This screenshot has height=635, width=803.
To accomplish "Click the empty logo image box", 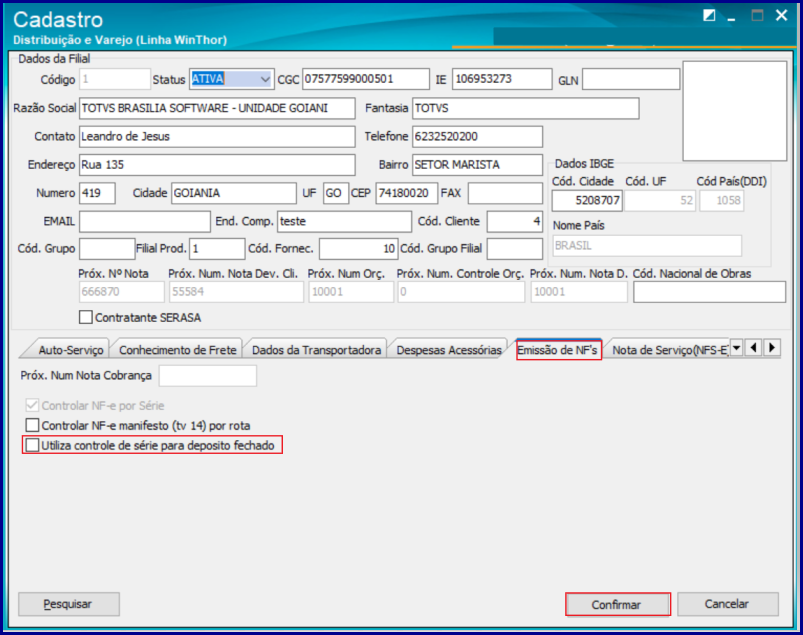I will (734, 111).
